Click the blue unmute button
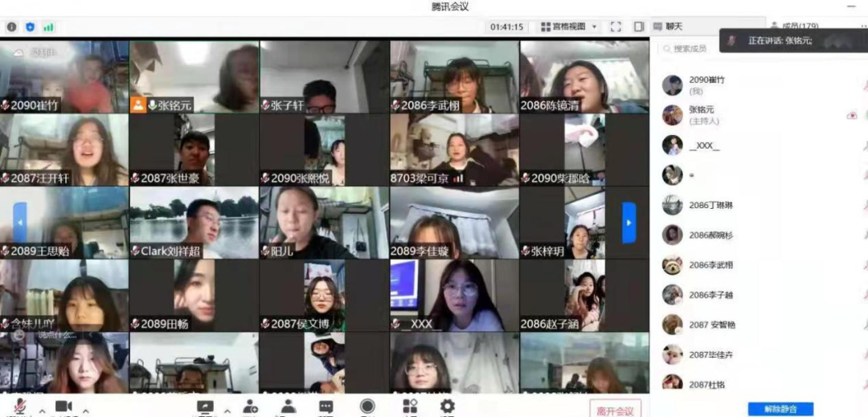This screenshot has height=417, width=868. coord(780,409)
